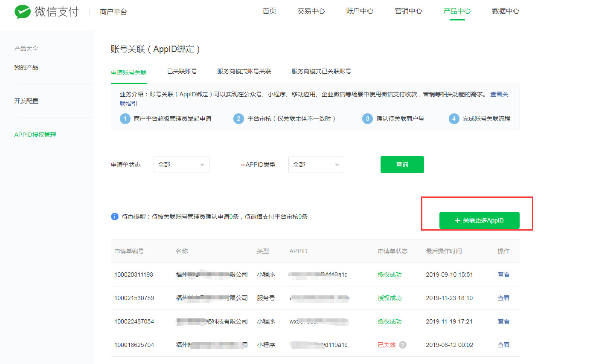Click the question mark icon next to 已失效

pyautogui.click(x=403, y=345)
